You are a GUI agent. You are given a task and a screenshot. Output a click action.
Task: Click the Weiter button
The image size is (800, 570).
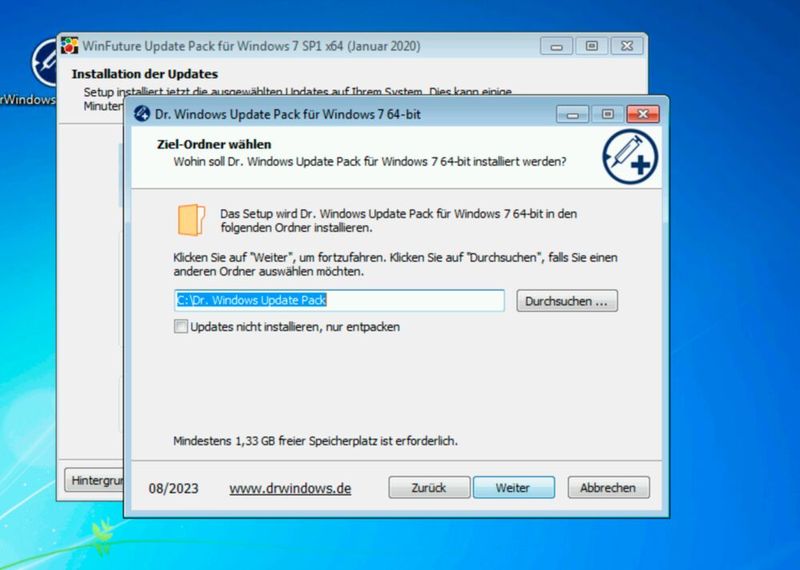click(514, 487)
